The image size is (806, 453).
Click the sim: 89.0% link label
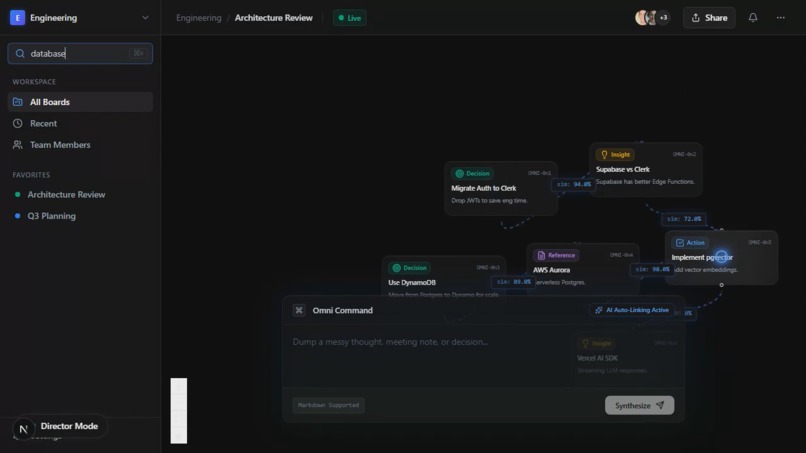(513, 282)
